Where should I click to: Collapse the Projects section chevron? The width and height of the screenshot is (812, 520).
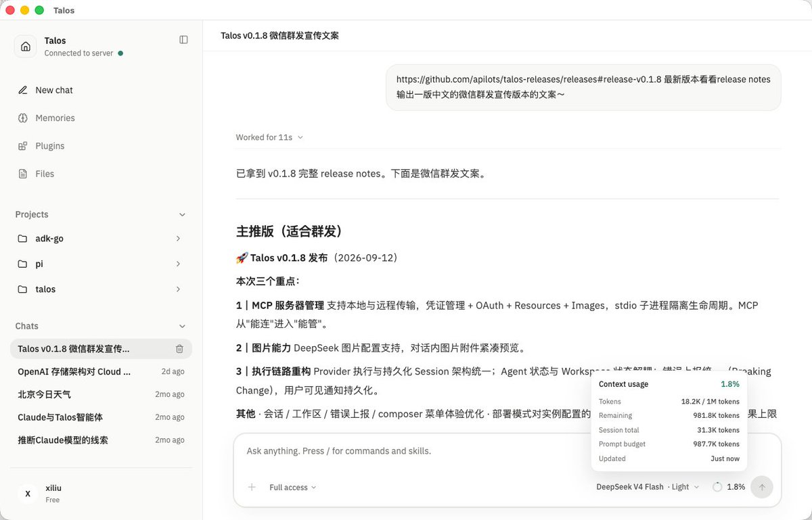coord(181,214)
